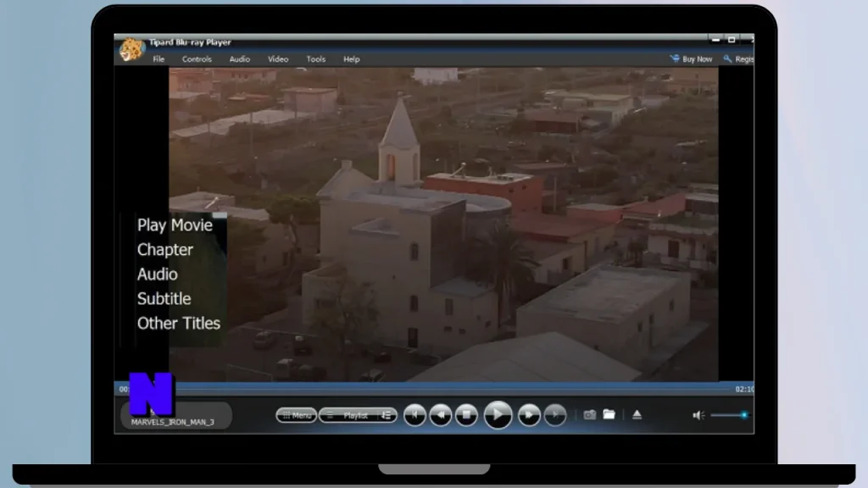Open the Help menu

(352, 59)
